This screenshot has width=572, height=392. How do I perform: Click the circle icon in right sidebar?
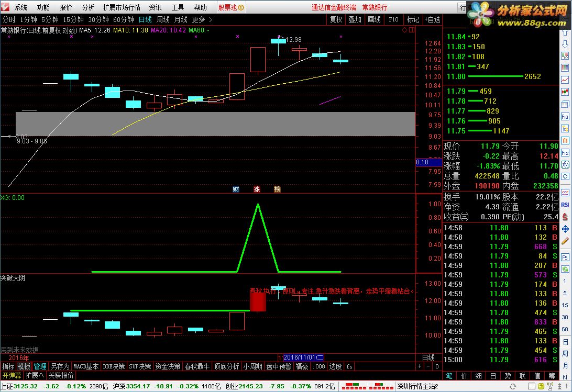coord(565,176)
